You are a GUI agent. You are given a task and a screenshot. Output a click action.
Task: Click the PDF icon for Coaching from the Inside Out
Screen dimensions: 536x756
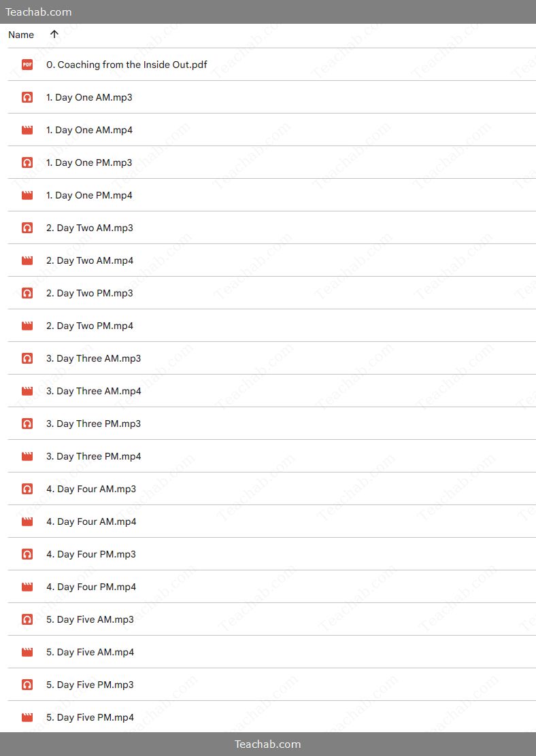click(x=27, y=65)
